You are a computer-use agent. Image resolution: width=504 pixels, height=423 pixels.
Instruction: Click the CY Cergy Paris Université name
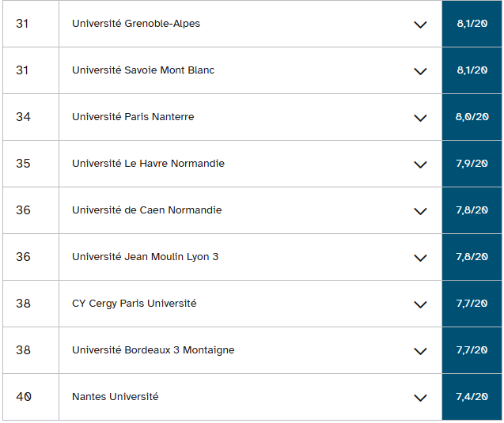[134, 304]
